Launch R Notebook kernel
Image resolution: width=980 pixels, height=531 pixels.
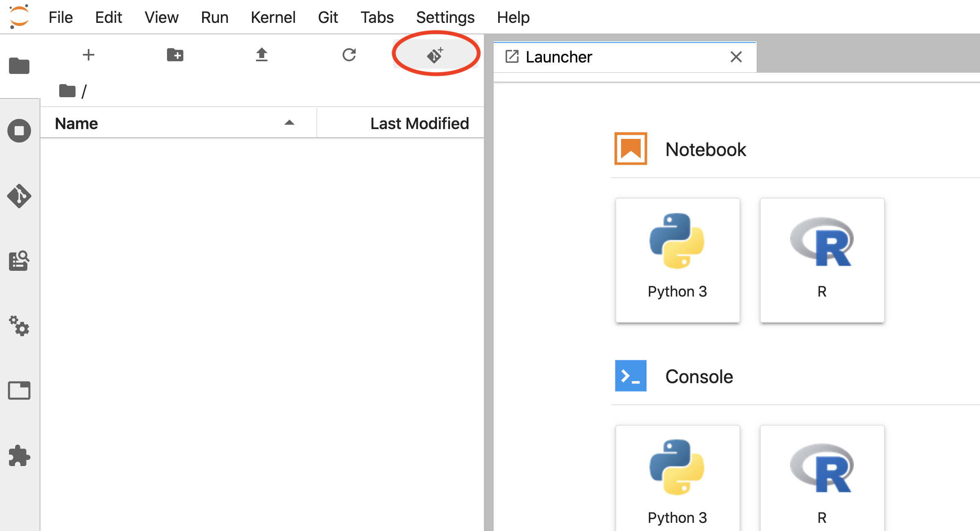click(x=821, y=260)
